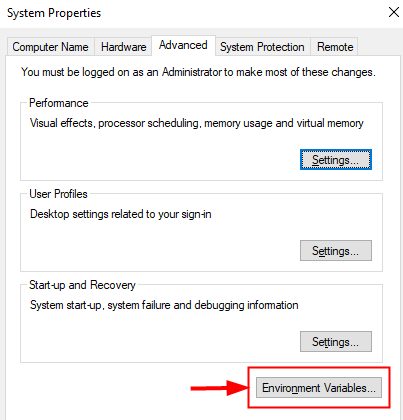Click the system failure debugging description
This screenshot has width=403, height=420.
click(164, 305)
